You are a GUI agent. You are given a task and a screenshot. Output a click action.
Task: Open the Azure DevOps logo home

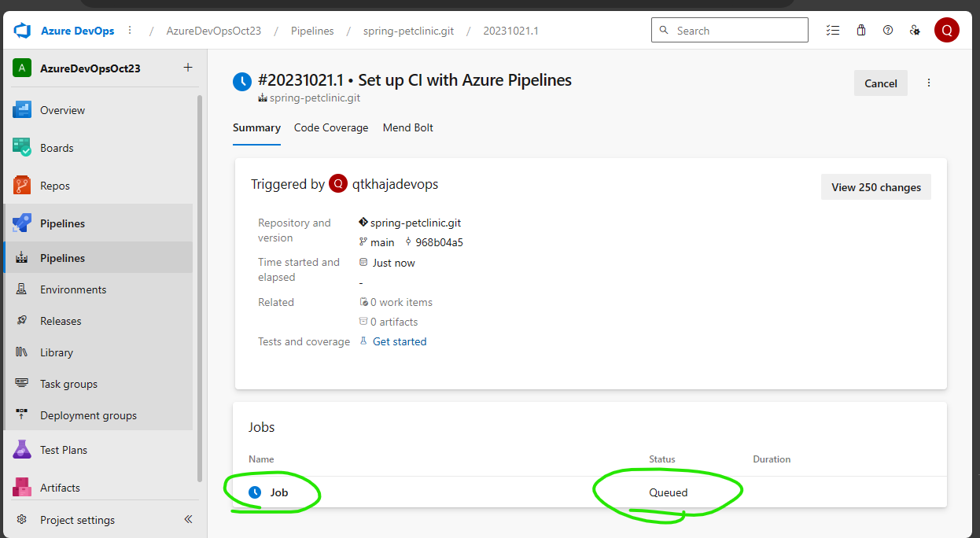point(21,31)
